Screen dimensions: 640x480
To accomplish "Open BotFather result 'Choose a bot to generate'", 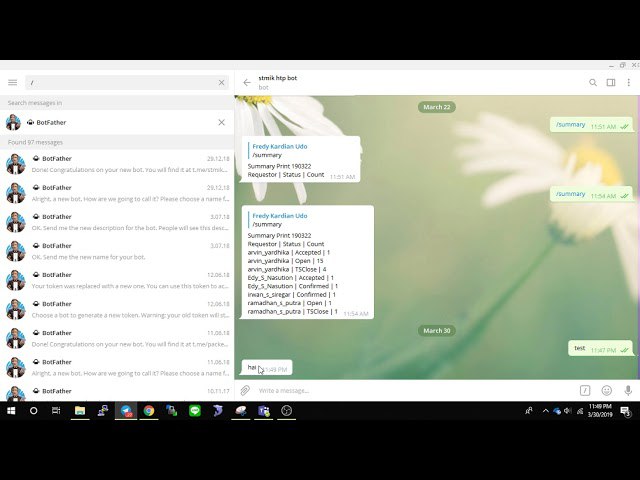I will pyautogui.click(x=117, y=309).
